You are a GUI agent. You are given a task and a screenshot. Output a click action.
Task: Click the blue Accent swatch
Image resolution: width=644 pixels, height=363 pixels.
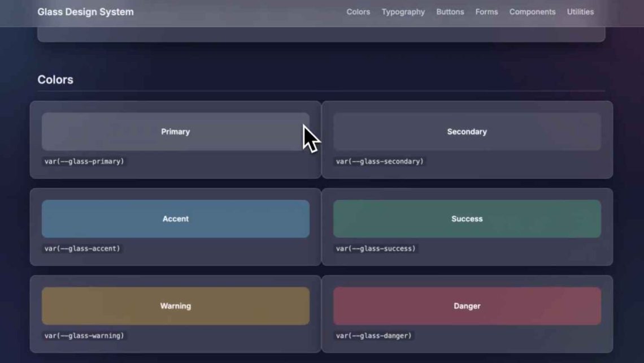pos(175,219)
